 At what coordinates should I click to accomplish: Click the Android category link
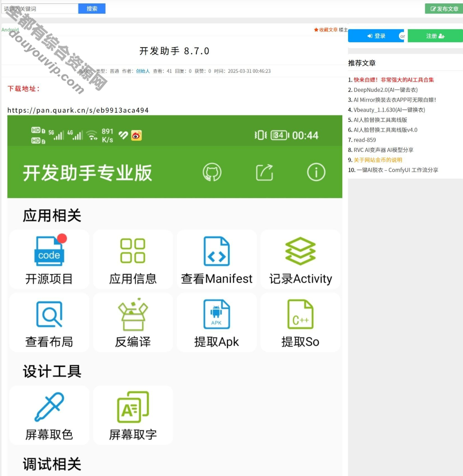(x=10, y=30)
